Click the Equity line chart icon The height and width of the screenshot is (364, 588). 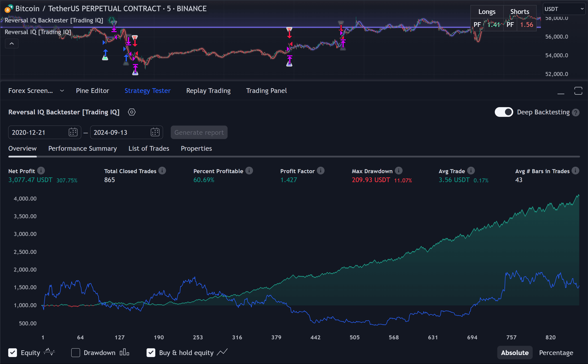point(49,352)
